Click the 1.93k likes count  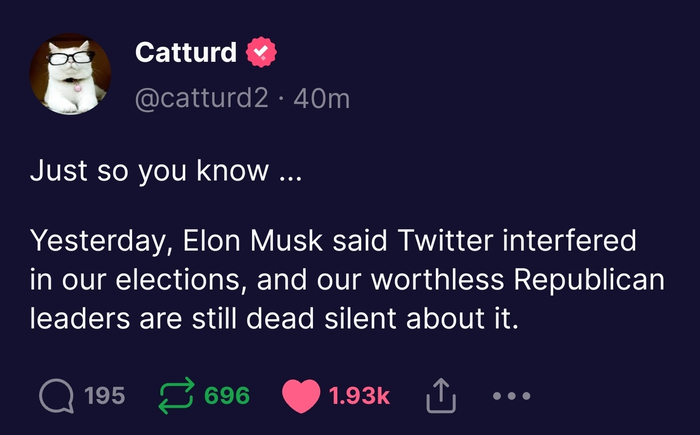pos(359,396)
